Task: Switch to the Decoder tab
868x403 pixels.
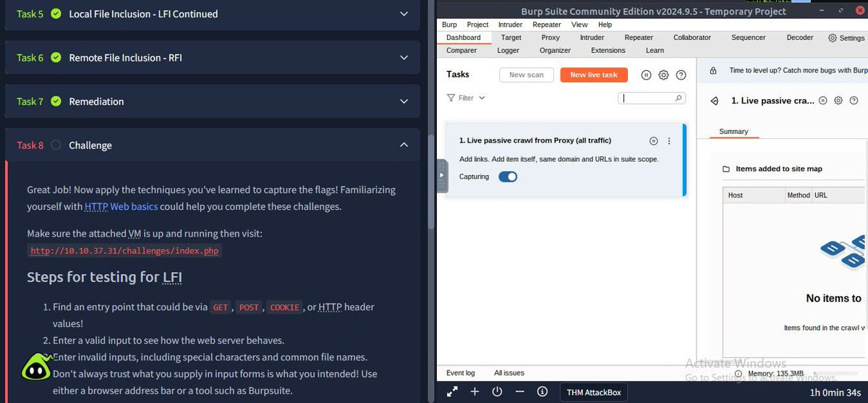Action: point(799,38)
